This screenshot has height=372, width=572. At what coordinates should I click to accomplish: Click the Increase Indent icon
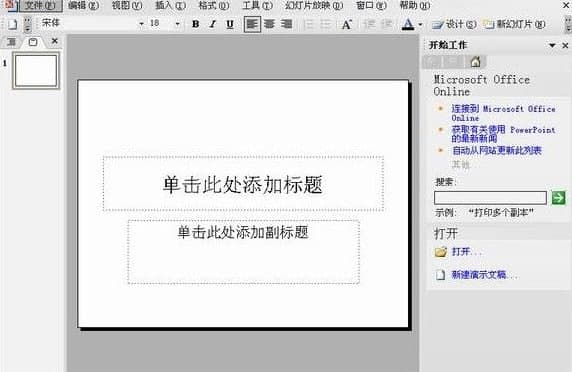(386, 24)
